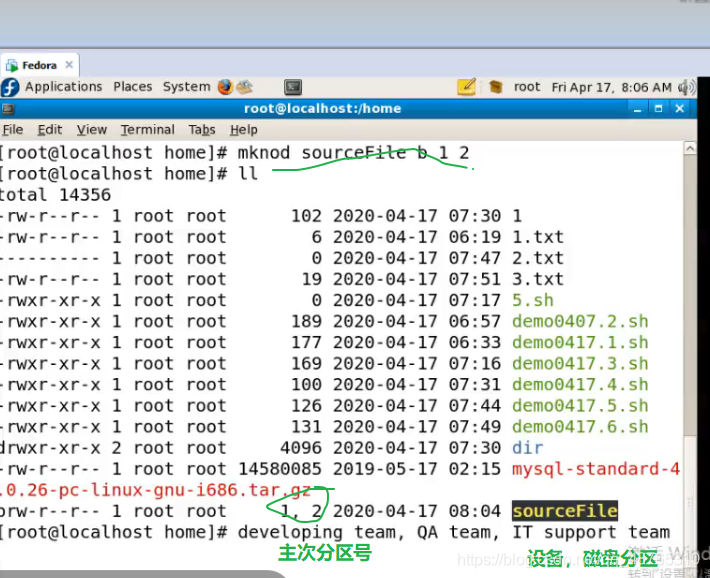Click the terminal window menu icon
Viewport: 710px width, 578px height.
pyautogui.click(x=8, y=109)
